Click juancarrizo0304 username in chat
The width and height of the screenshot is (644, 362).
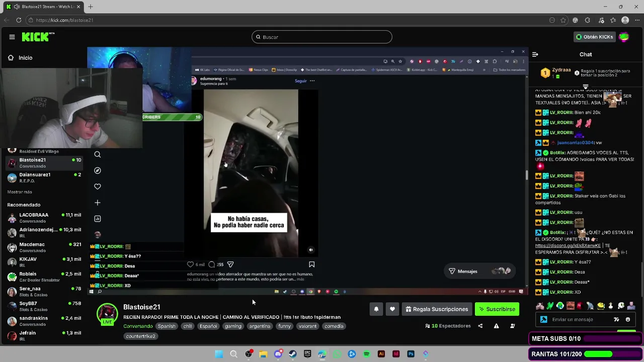(576, 143)
